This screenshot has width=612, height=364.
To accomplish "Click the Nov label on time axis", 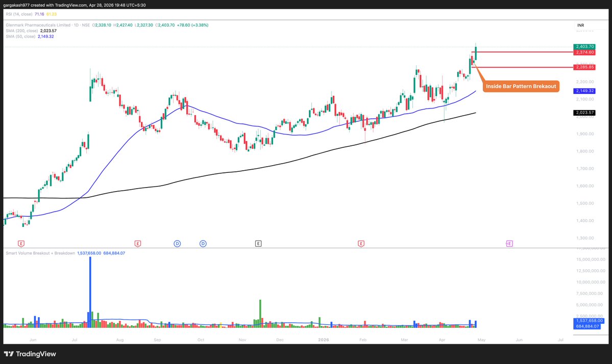I will pos(242,340).
